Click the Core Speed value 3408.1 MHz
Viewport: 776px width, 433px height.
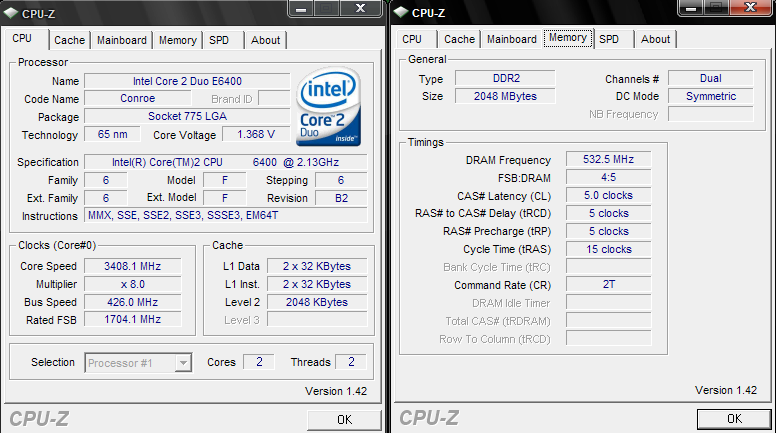coord(133,266)
